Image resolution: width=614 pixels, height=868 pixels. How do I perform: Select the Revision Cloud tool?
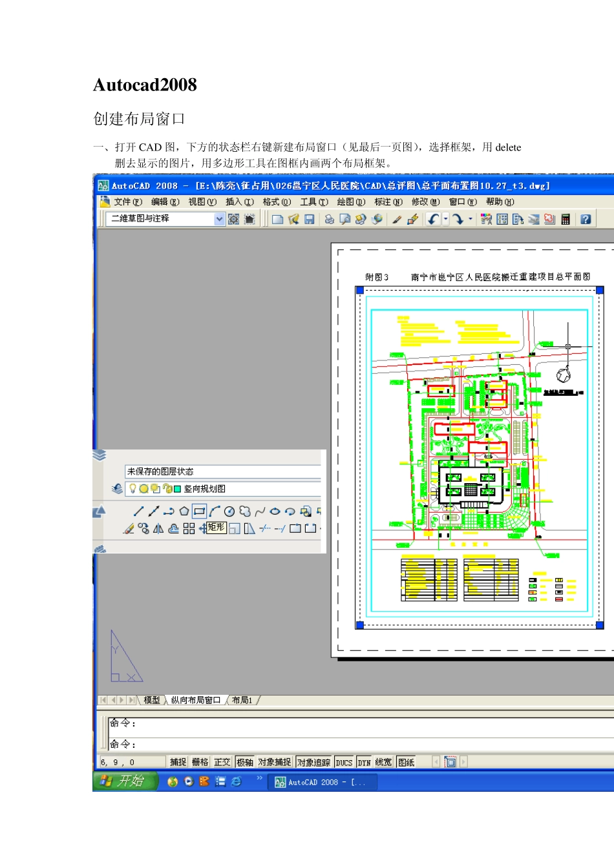click(x=245, y=512)
